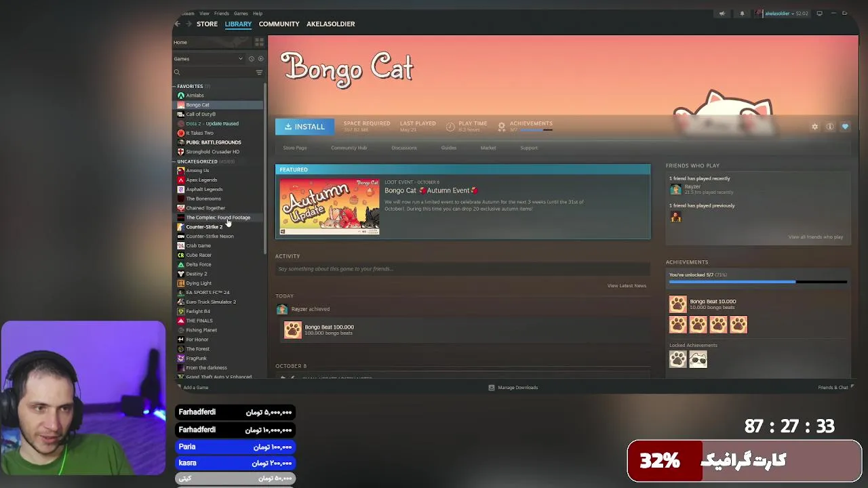
Task: Go back with the left arrow navigation
Action: click(x=178, y=24)
